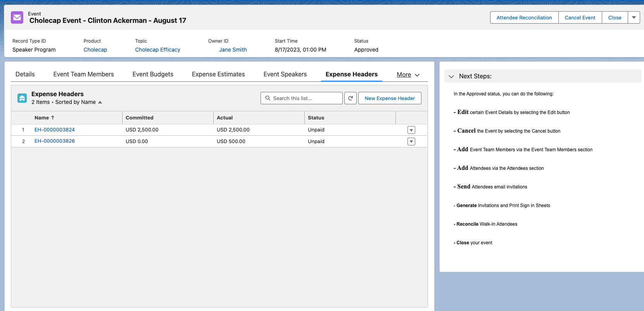The image size is (644, 311).
Task: Refresh the Expense Headers list
Action: click(x=350, y=98)
